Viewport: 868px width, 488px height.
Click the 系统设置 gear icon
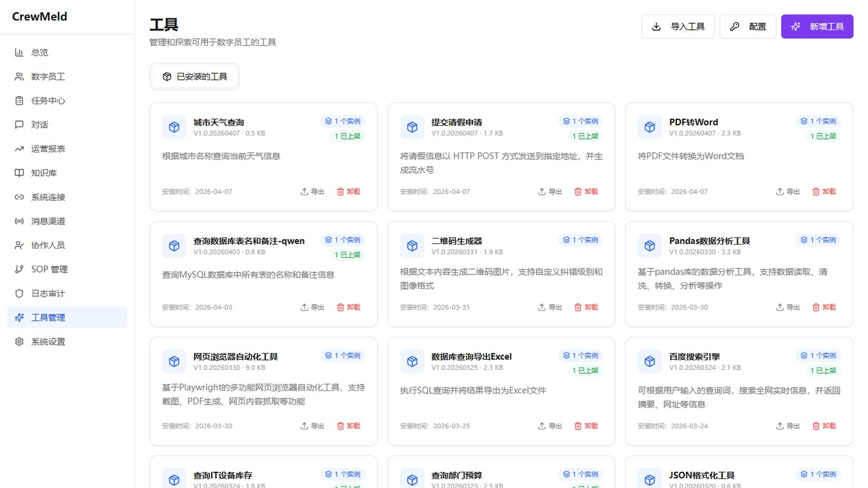(x=19, y=342)
